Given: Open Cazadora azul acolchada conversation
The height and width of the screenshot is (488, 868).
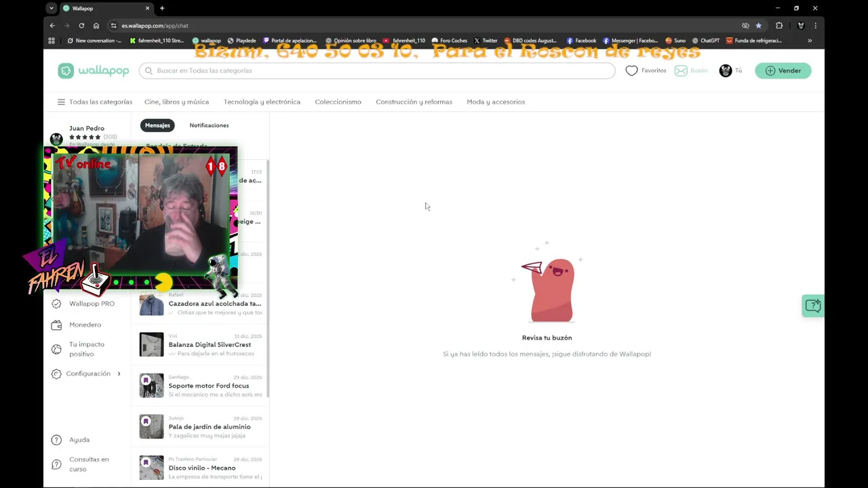Looking at the screenshot, I should pos(200,304).
